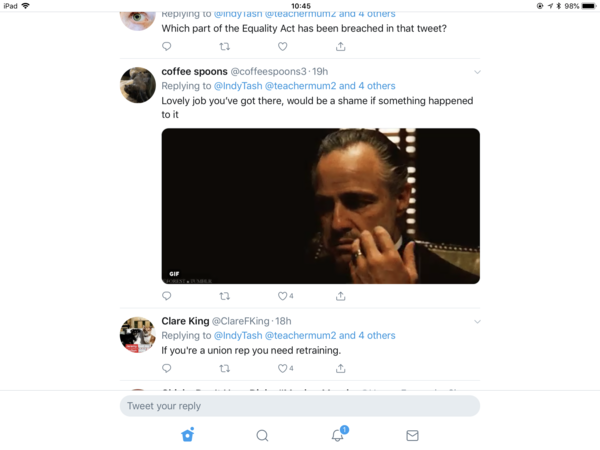Share Clare King's tweet
Viewport: 600px width, 450px height.
click(340, 369)
